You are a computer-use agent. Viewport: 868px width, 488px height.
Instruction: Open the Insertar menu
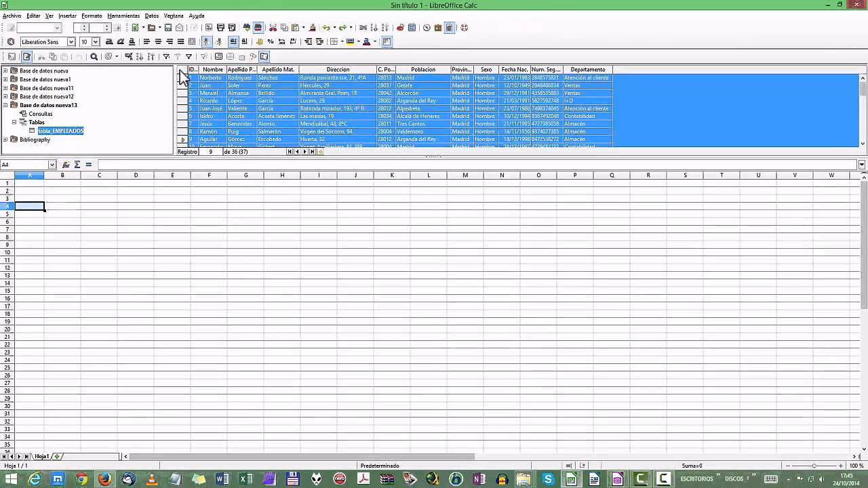(67, 16)
